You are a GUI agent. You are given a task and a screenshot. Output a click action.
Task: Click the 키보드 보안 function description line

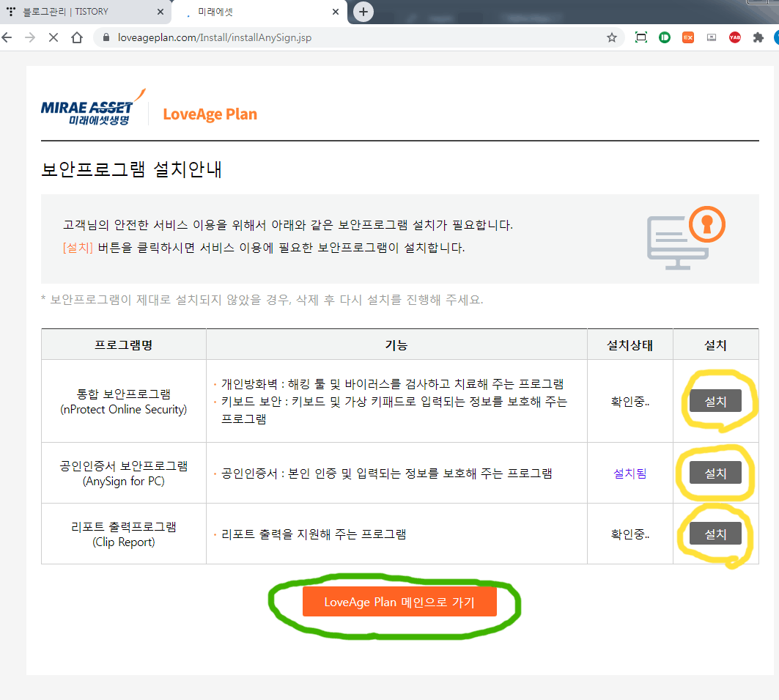coord(394,410)
